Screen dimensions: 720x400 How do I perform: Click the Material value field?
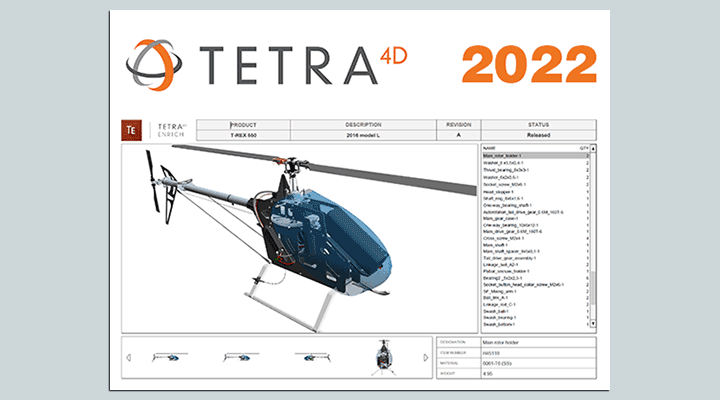pos(539,364)
